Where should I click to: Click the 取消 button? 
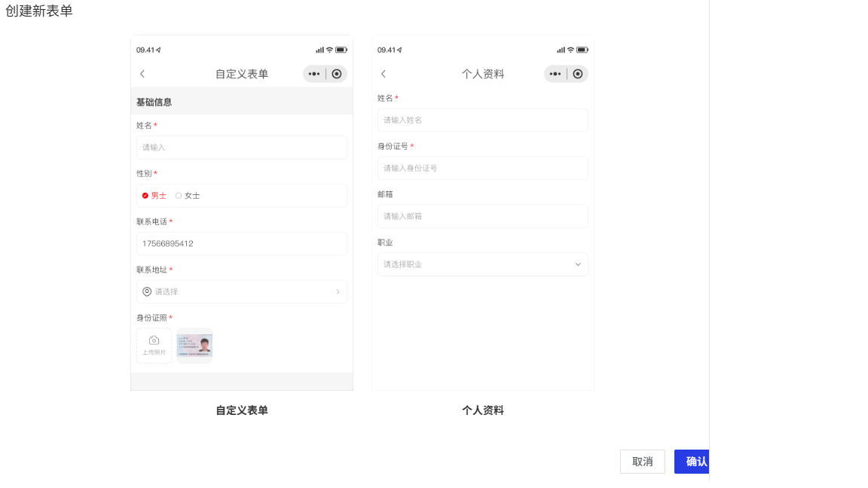(x=643, y=462)
